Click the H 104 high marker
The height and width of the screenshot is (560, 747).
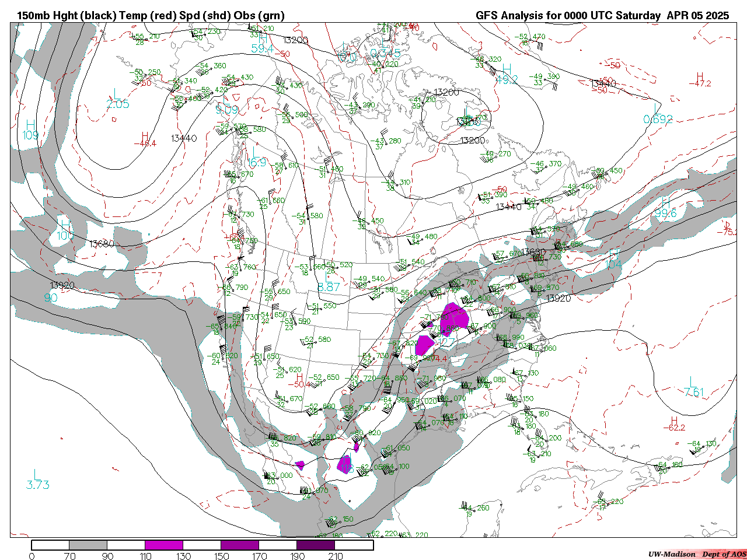click(613, 260)
